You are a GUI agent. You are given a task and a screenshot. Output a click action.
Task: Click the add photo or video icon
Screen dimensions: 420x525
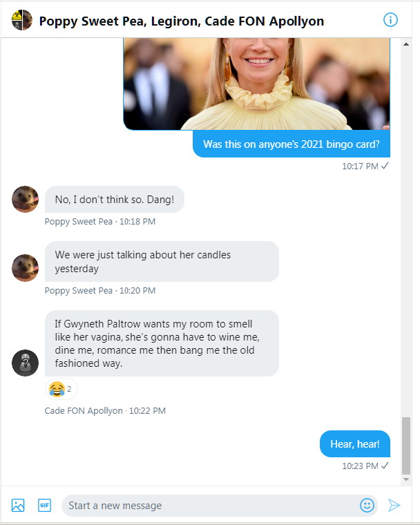click(x=18, y=505)
